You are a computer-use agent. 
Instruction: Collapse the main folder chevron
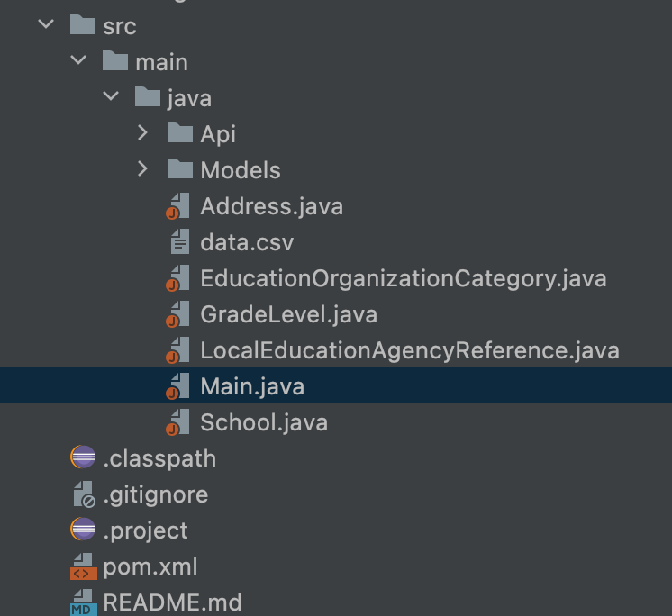tap(78, 60)
